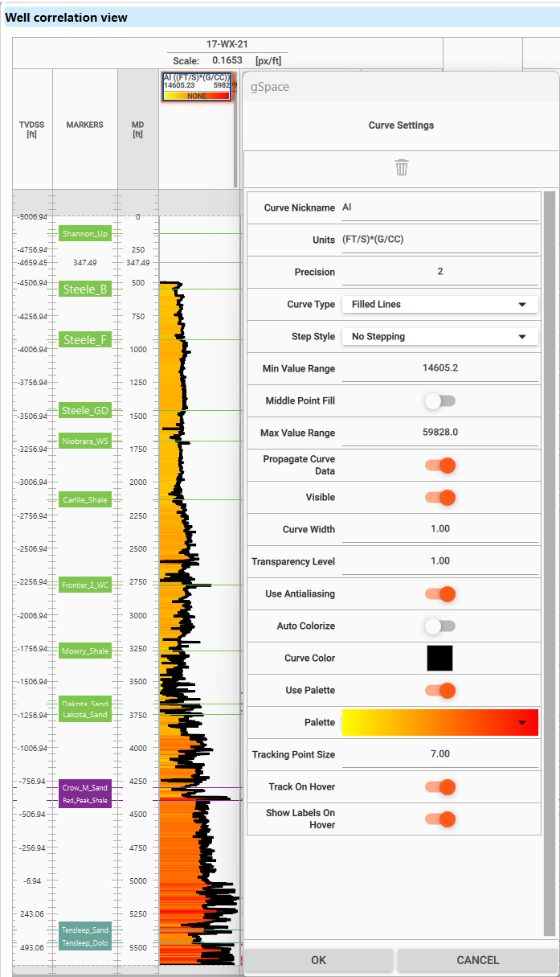The height and width of the screenshot is (977, 560).
Task: Select the Lakota_Sand marker
Action: pyautogui.click(x=84, y=715)
